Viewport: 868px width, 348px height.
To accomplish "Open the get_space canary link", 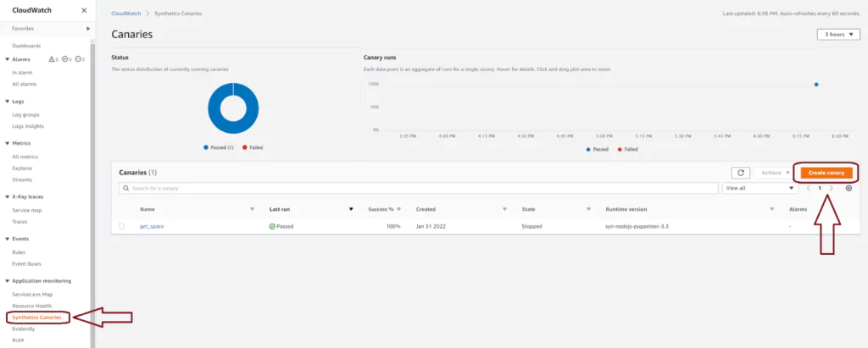I will point(152,226).
